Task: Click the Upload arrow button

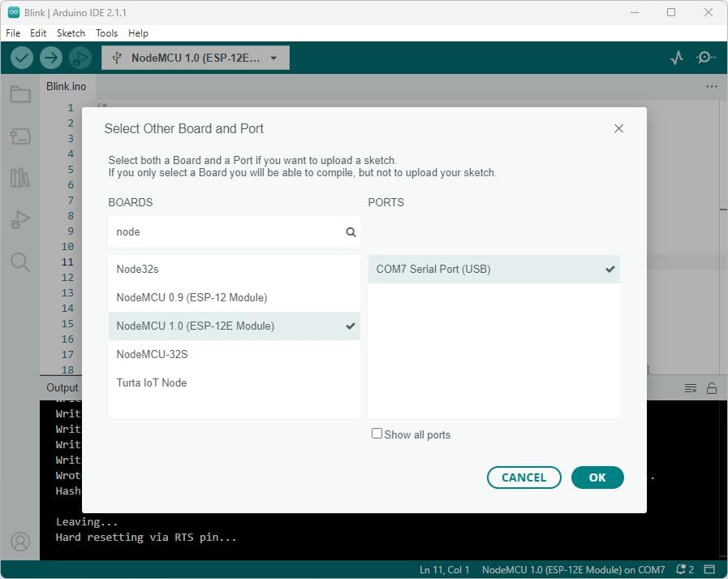Action: pos(51,58)
